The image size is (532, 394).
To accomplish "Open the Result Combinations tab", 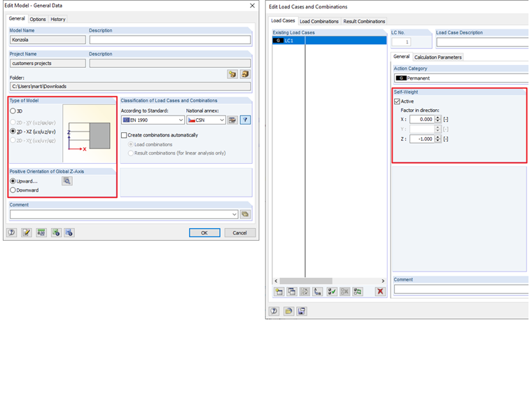I will (364, 22).
